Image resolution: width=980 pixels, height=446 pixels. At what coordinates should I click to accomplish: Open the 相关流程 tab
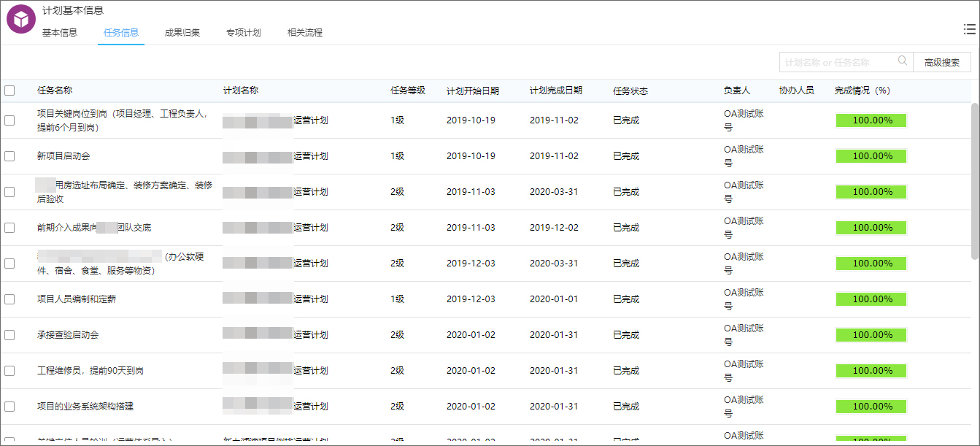click(305, 33)
